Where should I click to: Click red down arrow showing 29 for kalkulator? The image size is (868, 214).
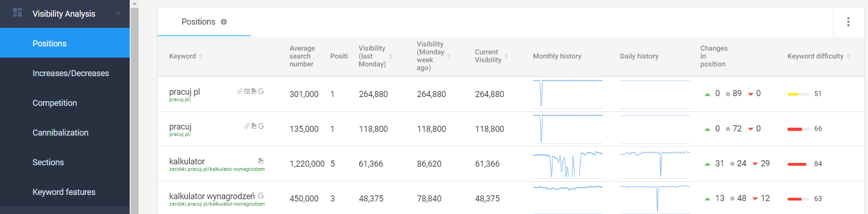[x=755, y=164]
